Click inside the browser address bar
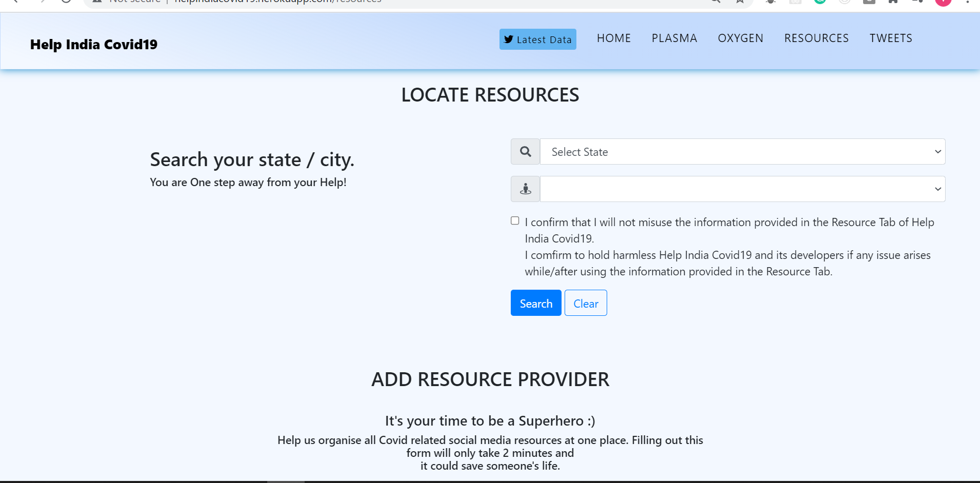The image size is (980, 483). (x=359, y=2)
